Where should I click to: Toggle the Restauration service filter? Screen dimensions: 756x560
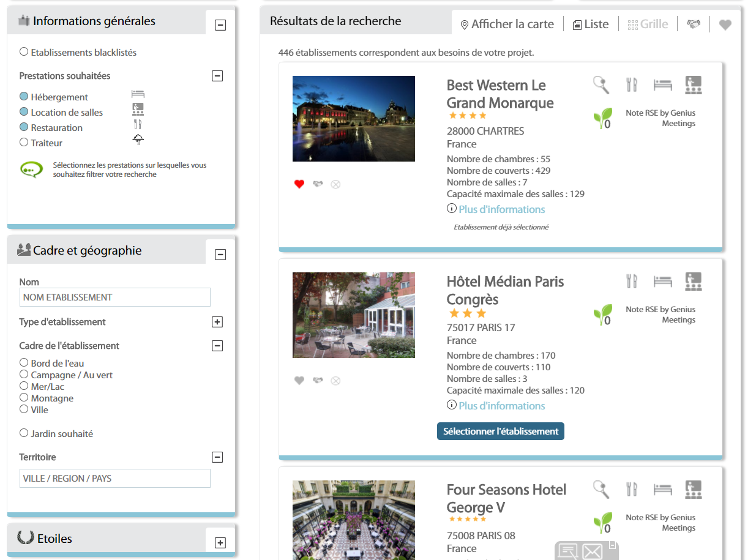24,127
